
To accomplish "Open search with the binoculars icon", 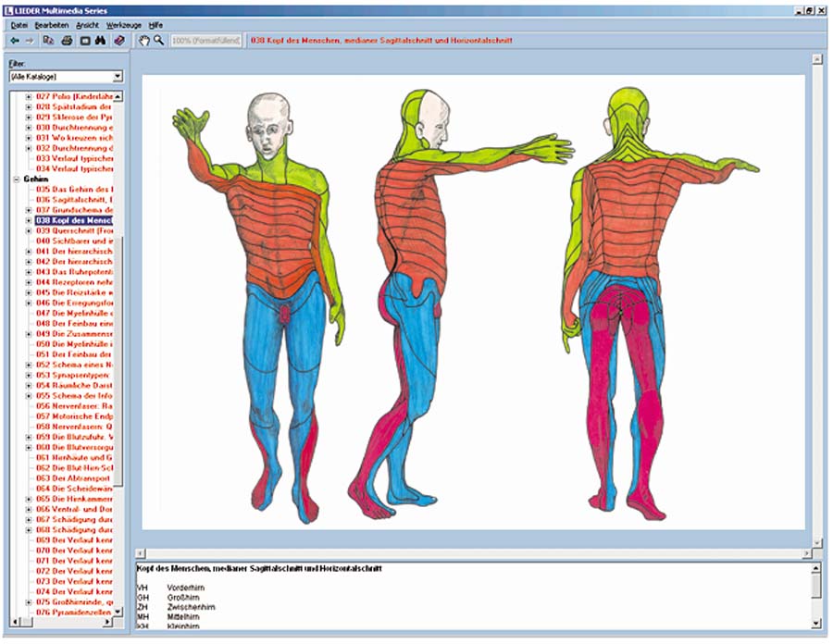I will point(101,41).
